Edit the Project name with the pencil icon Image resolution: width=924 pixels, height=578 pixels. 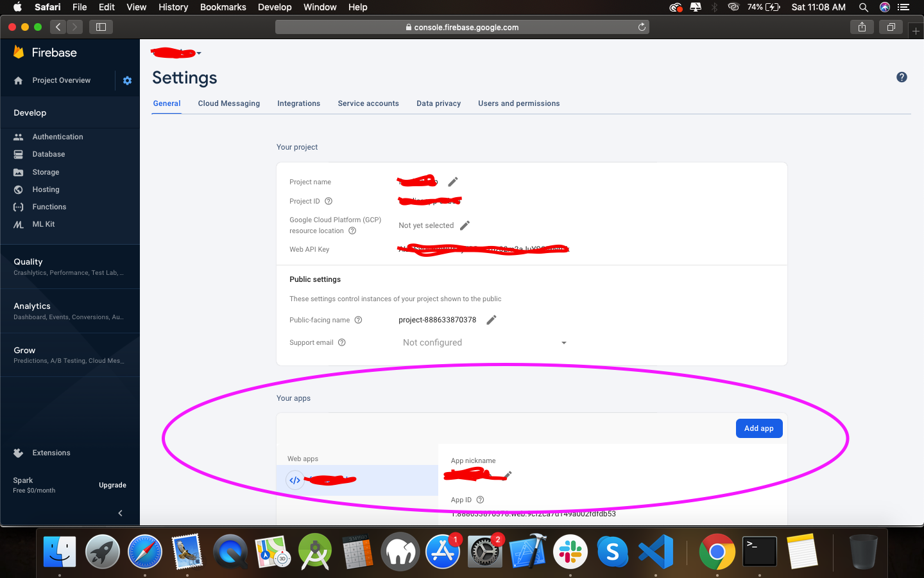452,182
